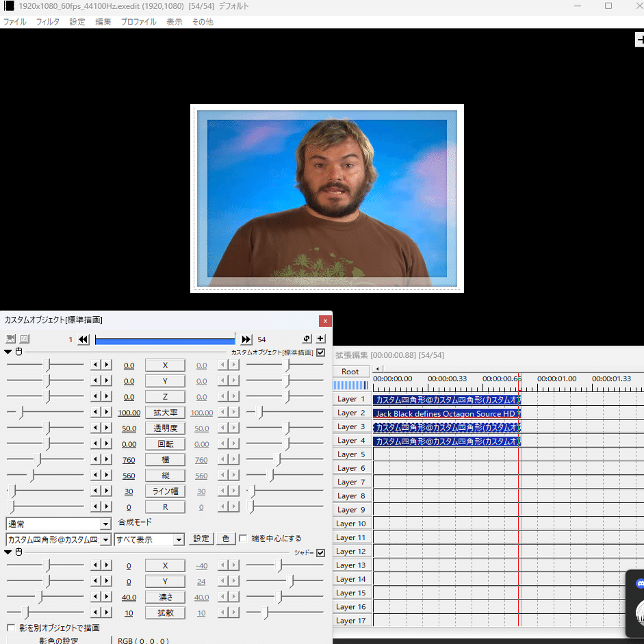Close the カスタムオブジェクト settings dialog
The height and width of the screenshot is (644, 644).
click(x=325, y=321)
